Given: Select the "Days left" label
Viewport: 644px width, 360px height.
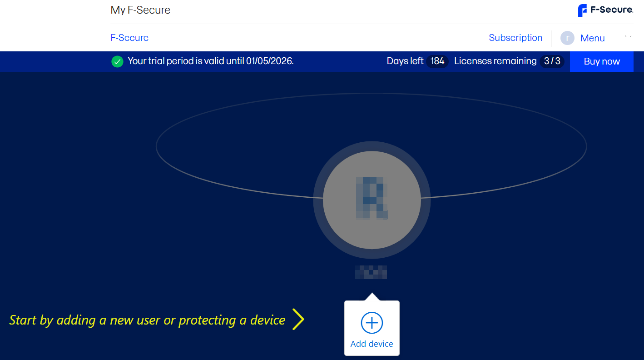Looking at the screenshot, I should 405,61.
